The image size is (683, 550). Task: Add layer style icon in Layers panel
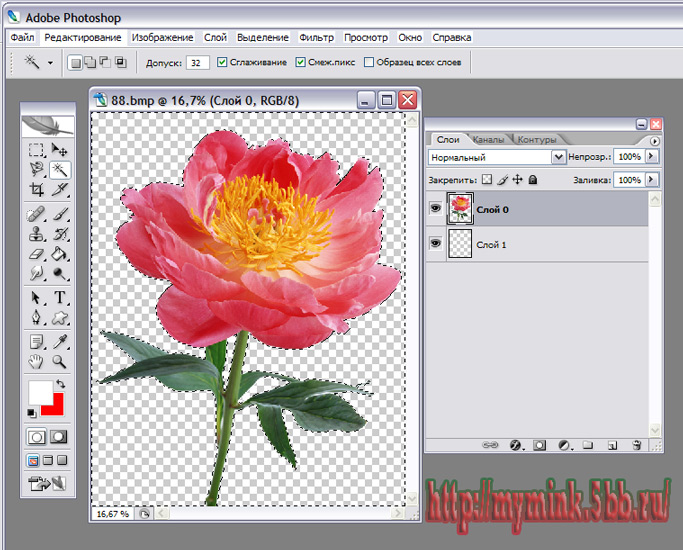(515, 445)
